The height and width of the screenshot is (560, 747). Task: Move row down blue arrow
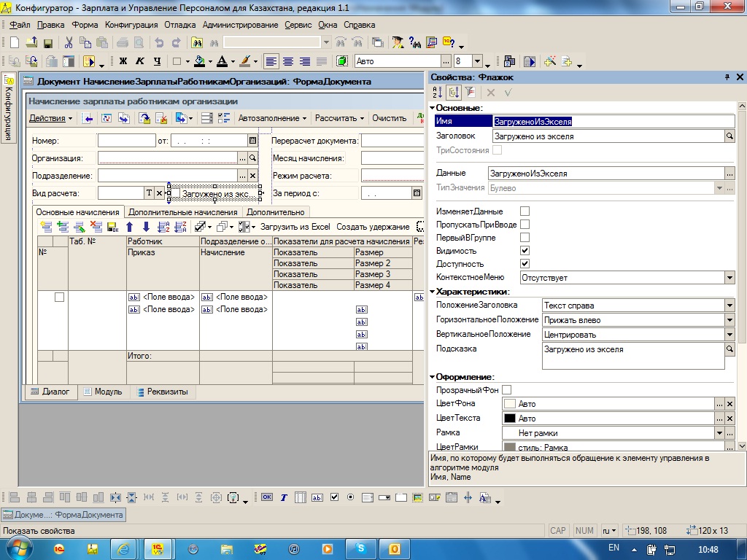[x=146, y=227]
